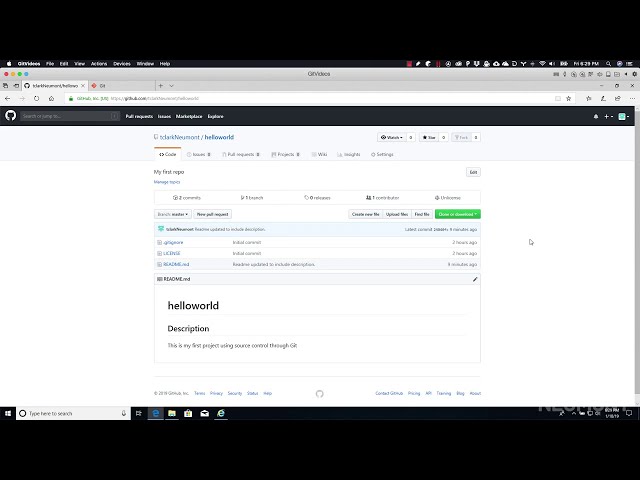This screenshot has height=480, width=640.
Task: Click New pull request button
Action: coord(213,214)
